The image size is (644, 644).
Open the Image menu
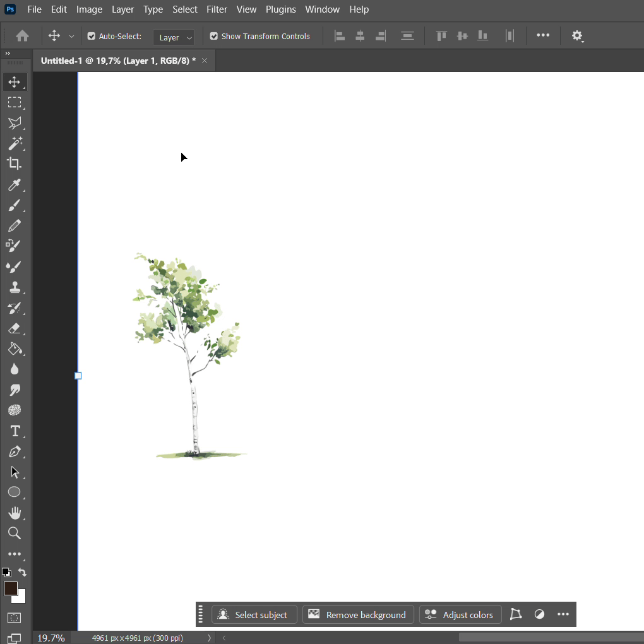(89, 9)
